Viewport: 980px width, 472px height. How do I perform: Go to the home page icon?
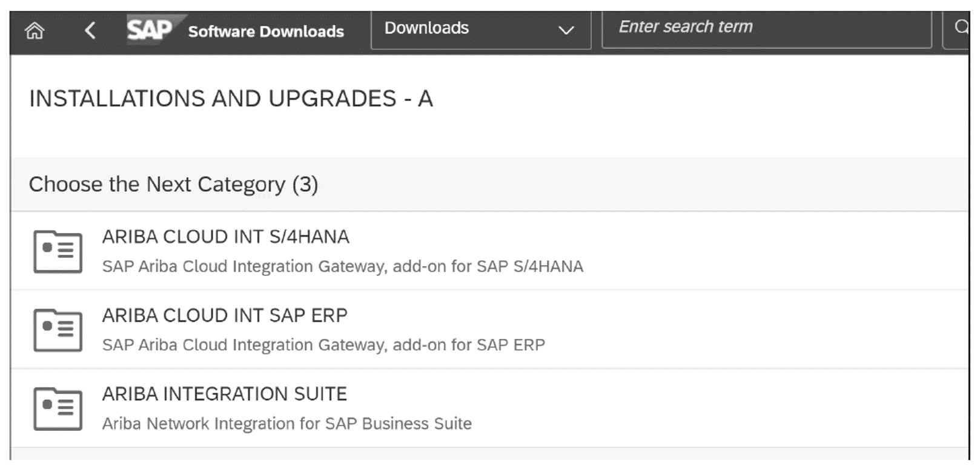(35, 30)
